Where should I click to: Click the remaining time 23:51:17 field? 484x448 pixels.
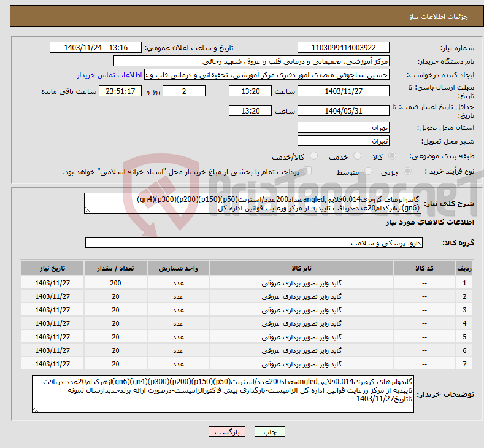120,91
